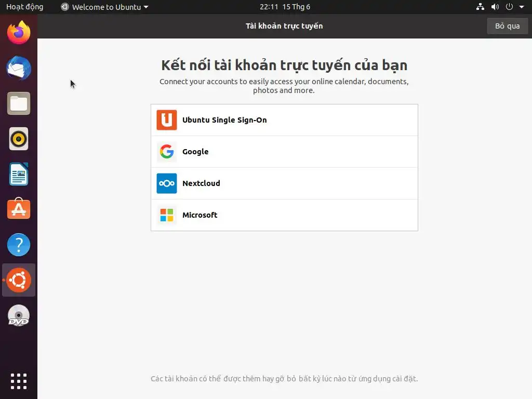Click the four-square Microsoft logo
This screenshot has height=399, width=532.
pyautogui.click(x=167, y=215)
